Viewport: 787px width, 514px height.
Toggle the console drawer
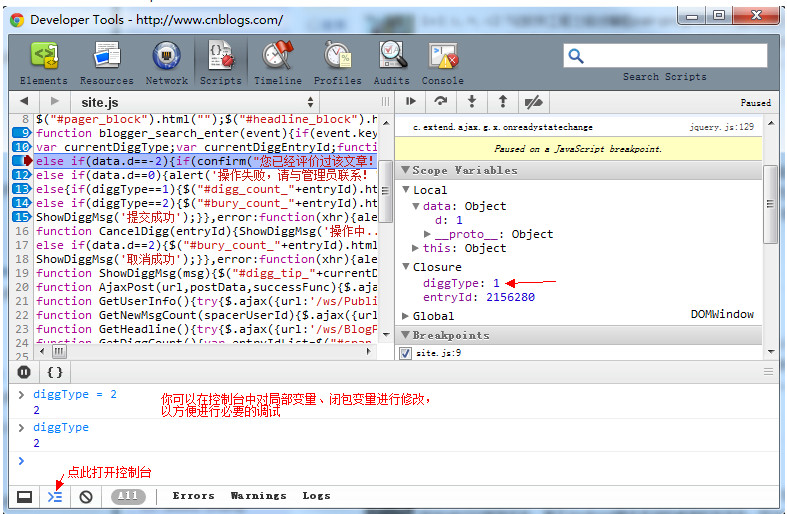pyautogui.click(x=55, y=497)
